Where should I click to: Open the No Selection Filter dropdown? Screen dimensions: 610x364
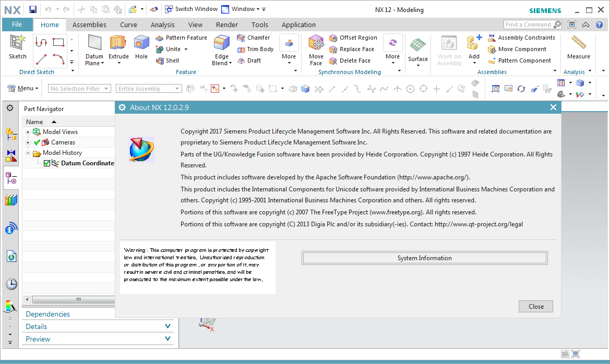(79, 89)
